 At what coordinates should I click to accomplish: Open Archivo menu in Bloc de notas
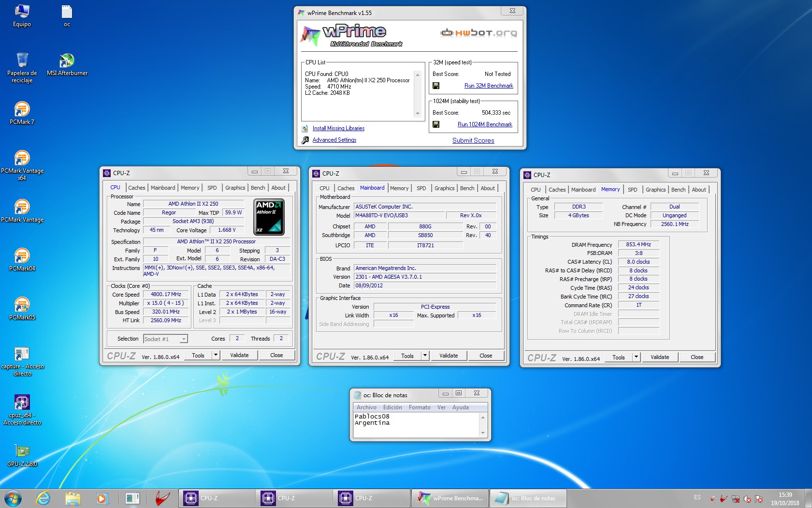(x=366, y=407)
